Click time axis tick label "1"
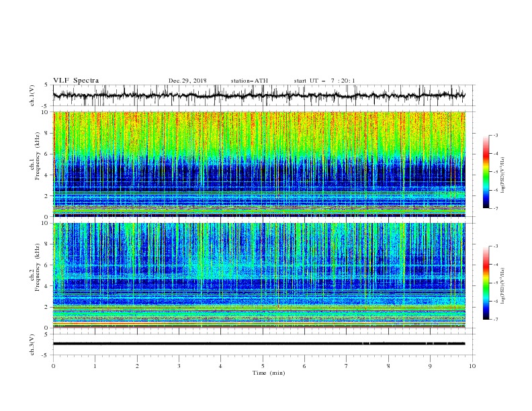Viewport: 532px width, 411px height. (95, 366)
